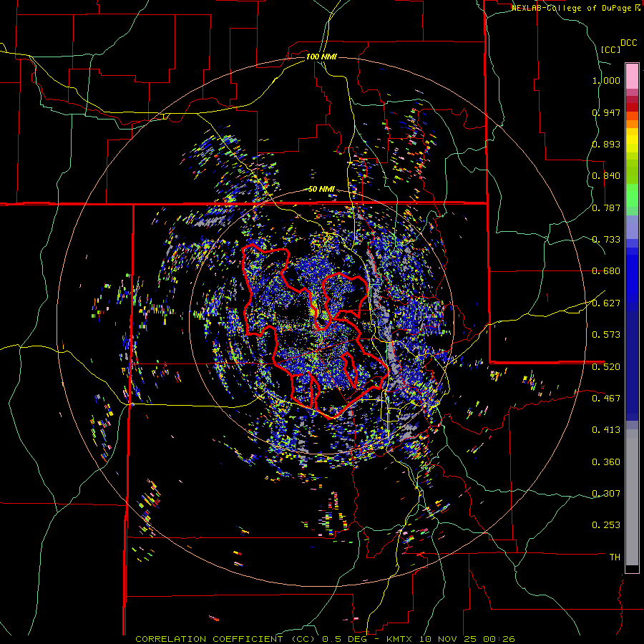
Task: Click the 0.307 legend value
Action: [606, 494]
